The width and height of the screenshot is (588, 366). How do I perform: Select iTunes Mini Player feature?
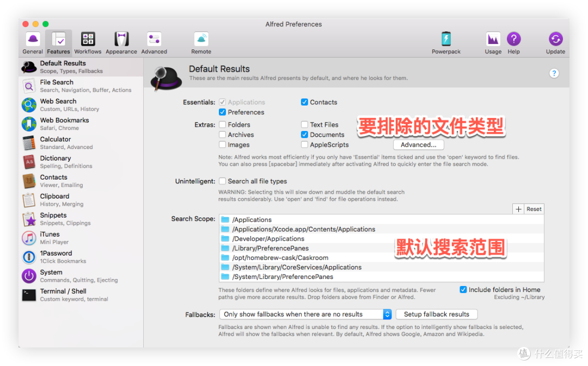[81, 238]
